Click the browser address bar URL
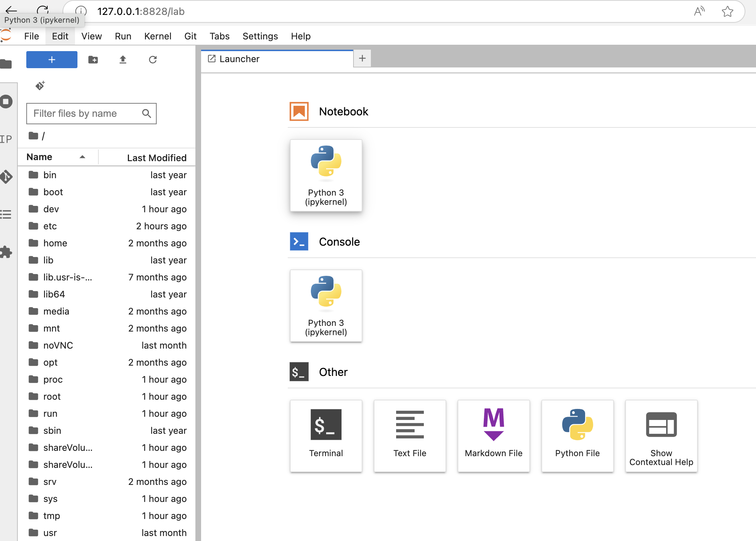756x541 pixels. coord(141,11)
